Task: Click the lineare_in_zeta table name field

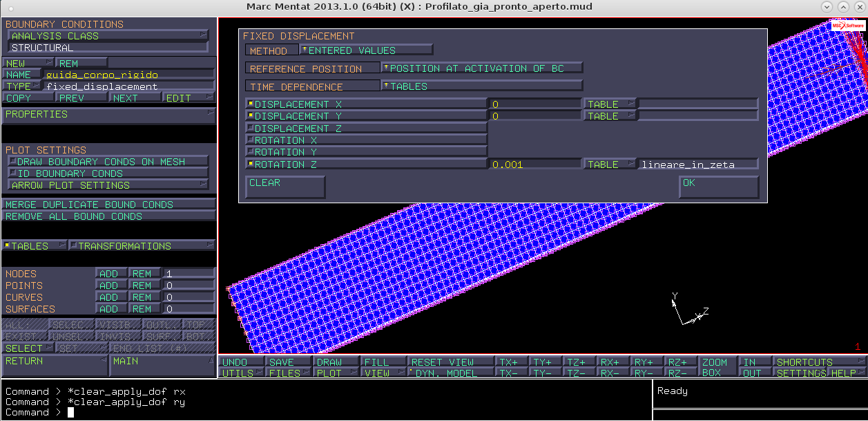Action: (698, 165)
